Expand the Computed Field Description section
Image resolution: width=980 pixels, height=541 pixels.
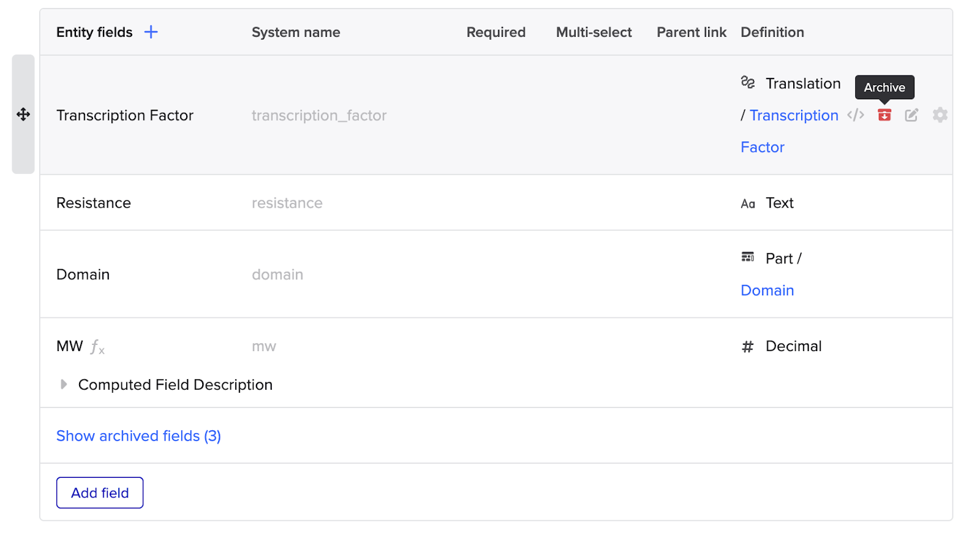point(64,385)
